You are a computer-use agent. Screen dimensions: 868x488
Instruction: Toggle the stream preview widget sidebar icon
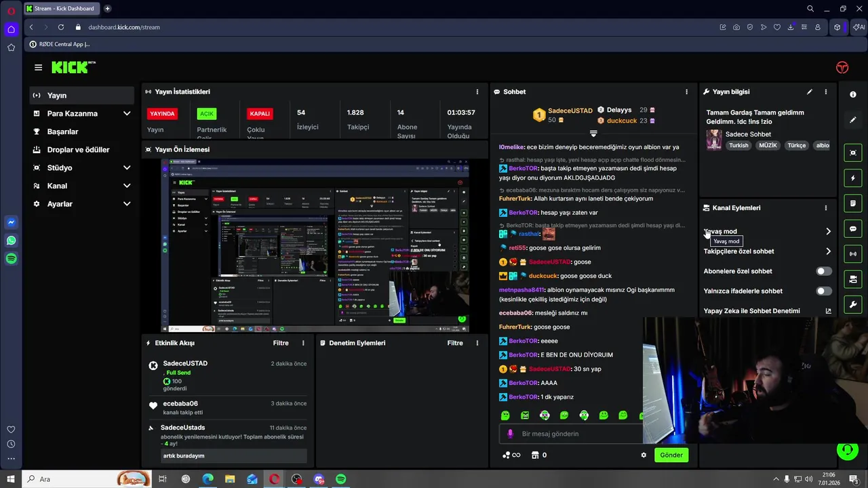[853, 153]
